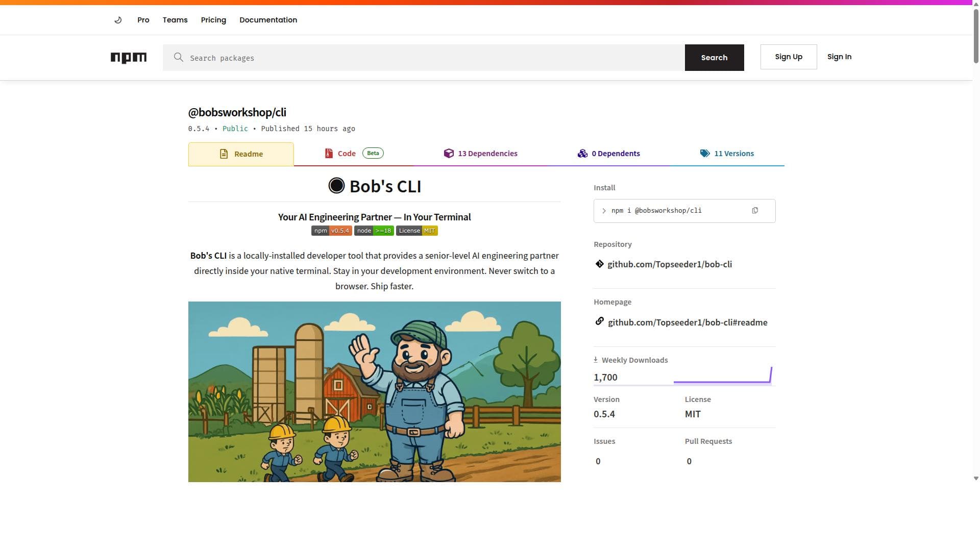The image size is (980, 551).
Task: Click the homepage chain-link icon
Action: click(600, 321)
